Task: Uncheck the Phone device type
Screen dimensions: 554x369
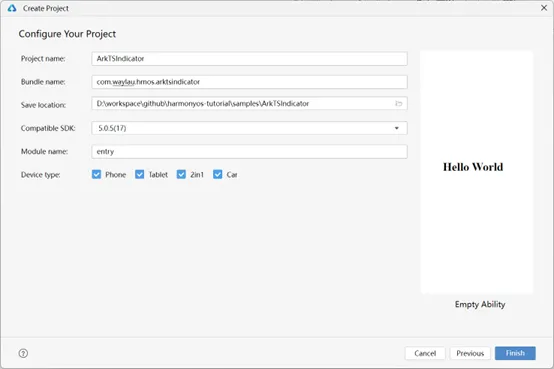Action: pos(96,174)
